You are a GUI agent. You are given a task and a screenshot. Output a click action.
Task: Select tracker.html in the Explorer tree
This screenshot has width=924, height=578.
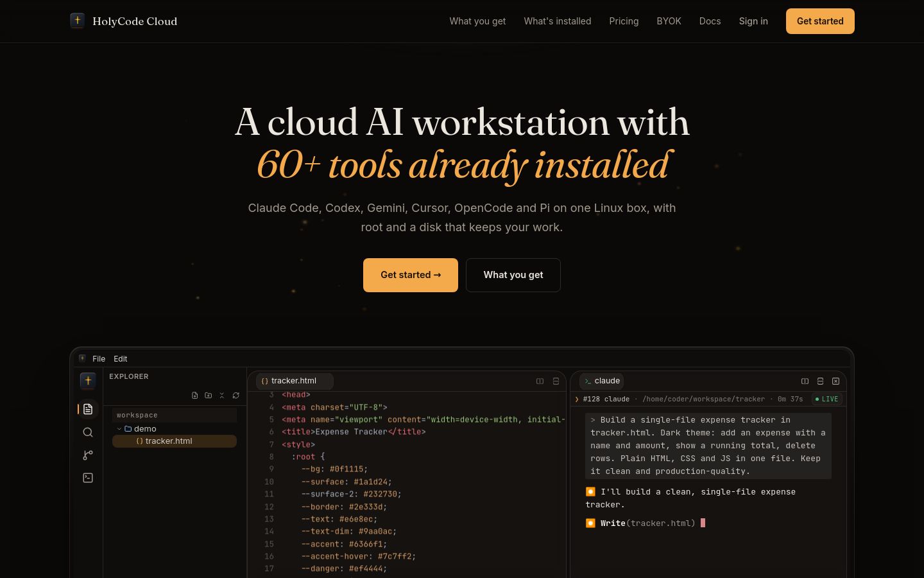click(x=175, y=441)
